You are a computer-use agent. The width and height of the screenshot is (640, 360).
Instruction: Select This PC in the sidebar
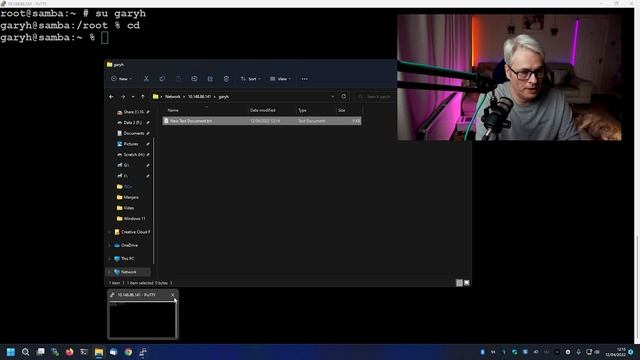124,258
